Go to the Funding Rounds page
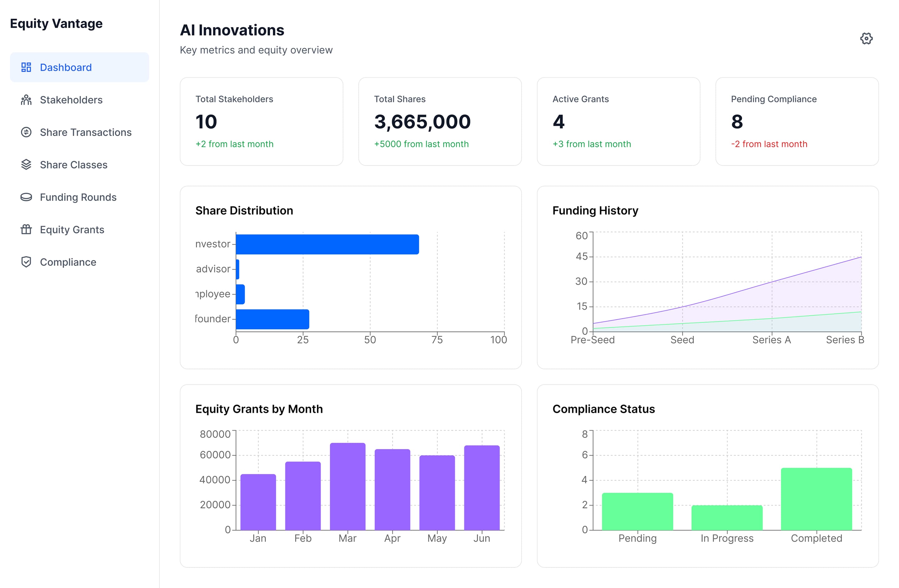 click(78, 197)
